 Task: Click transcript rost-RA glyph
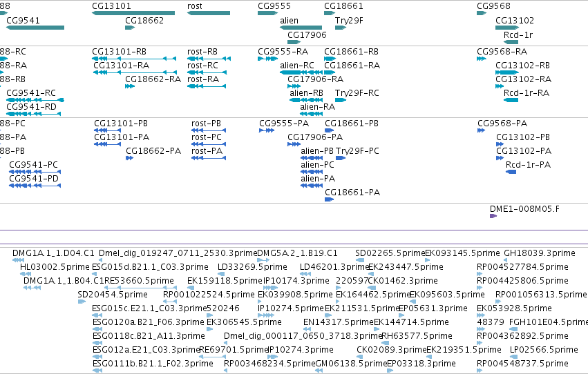pyautogui.click(x=207, y=86)
